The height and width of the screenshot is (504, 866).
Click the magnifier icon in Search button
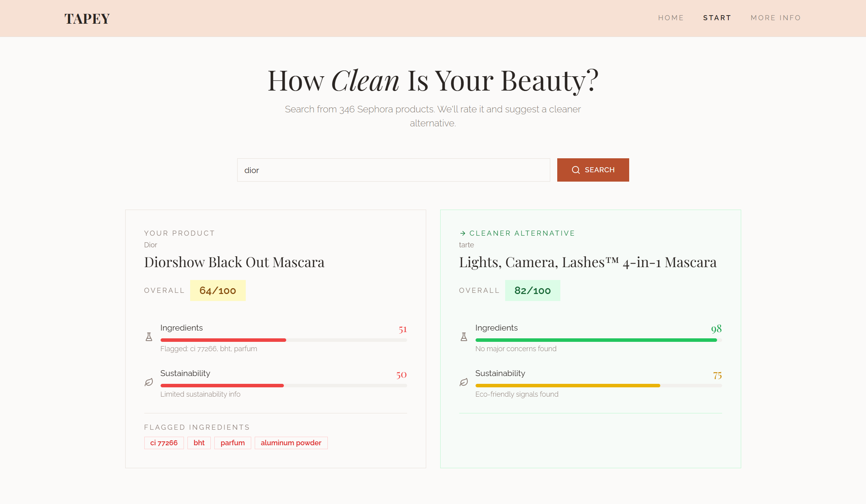click(x=576, y=170)
